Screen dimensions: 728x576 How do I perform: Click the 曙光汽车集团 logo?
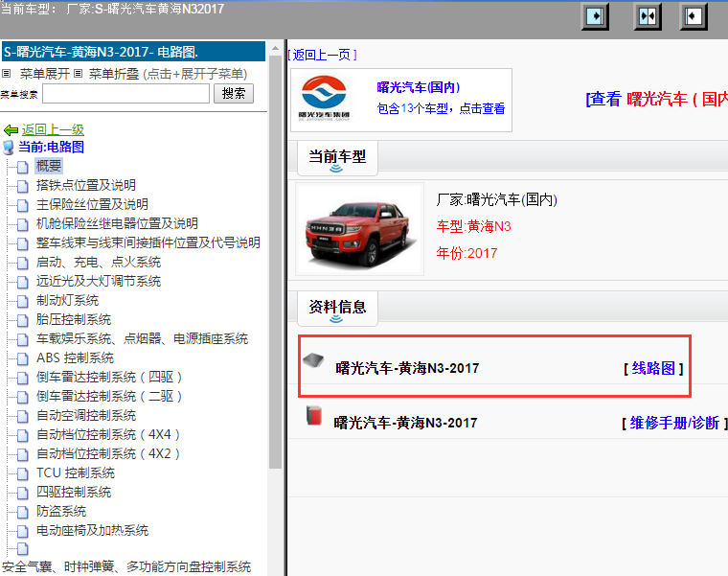pyautogui.click(x=324, y=99)
